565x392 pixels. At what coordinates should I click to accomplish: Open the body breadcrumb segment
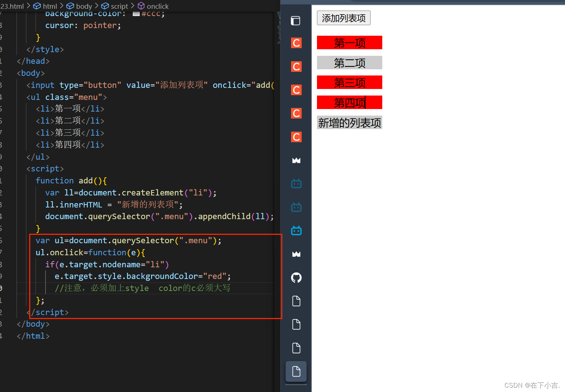point(79,6)
